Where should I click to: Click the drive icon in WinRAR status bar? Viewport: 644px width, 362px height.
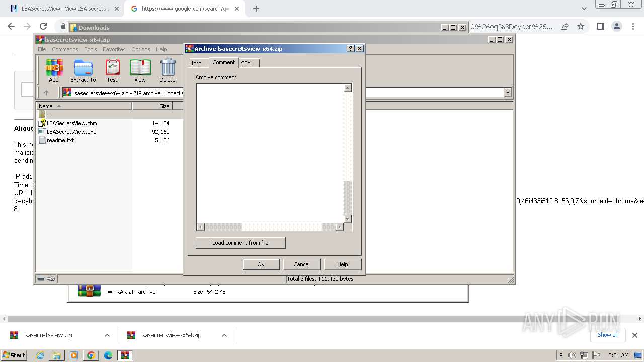[41, 279]
